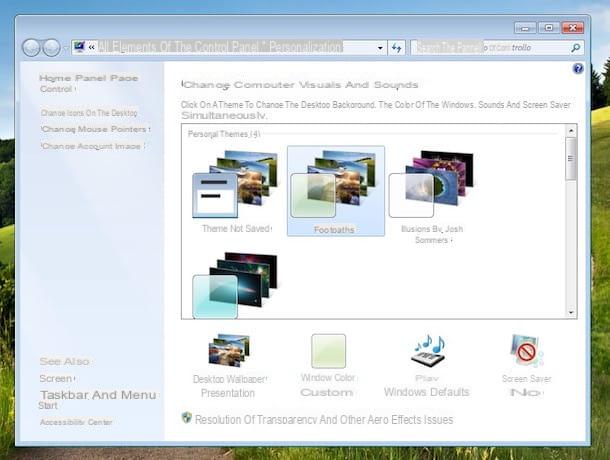Image resolution: width=610 pixels, height=460 pixels.
Task: Click the themes list scrollbar thumb
Action: [x=571, y=158]
